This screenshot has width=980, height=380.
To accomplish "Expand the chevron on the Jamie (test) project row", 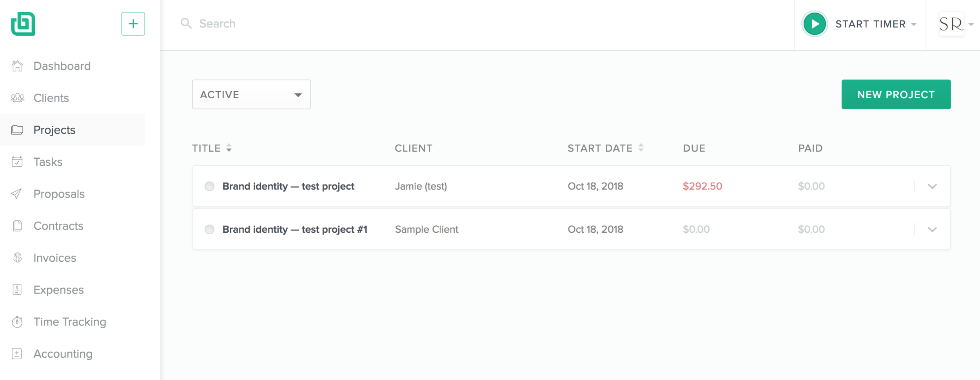I will tap(933, 186).
